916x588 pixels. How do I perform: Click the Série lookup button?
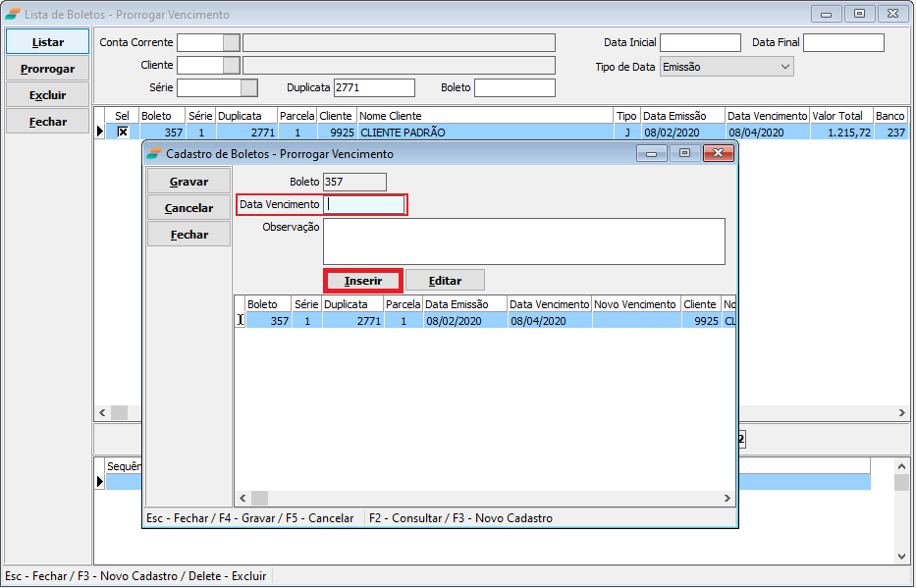click(x=249, y=87)
